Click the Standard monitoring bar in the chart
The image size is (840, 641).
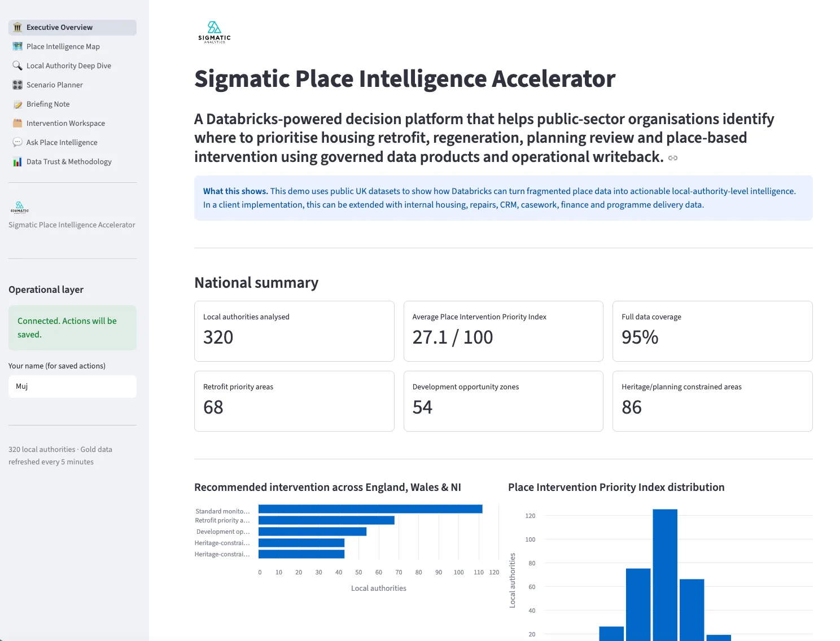[370, 509]
